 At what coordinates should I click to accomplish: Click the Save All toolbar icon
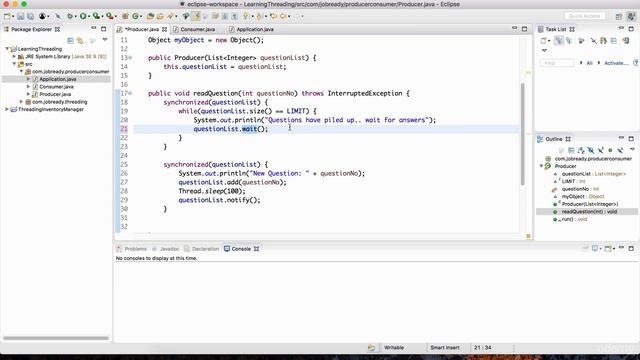(x=30, y=16)
